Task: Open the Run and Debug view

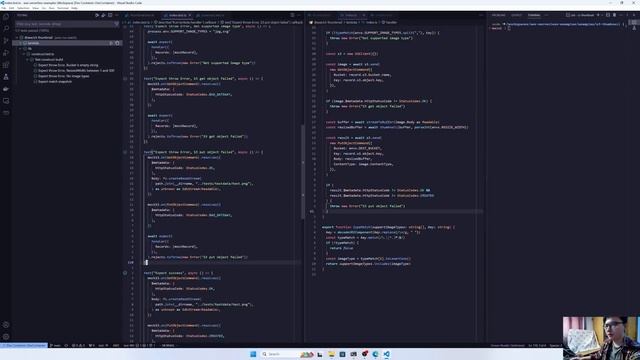Action: [6, 53]
